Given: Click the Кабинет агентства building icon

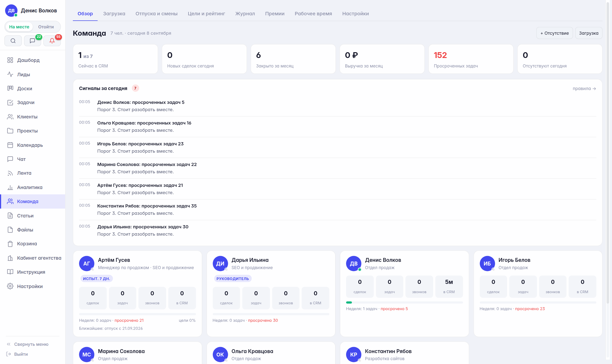Looking at the screenshot, I should (10, 258).
